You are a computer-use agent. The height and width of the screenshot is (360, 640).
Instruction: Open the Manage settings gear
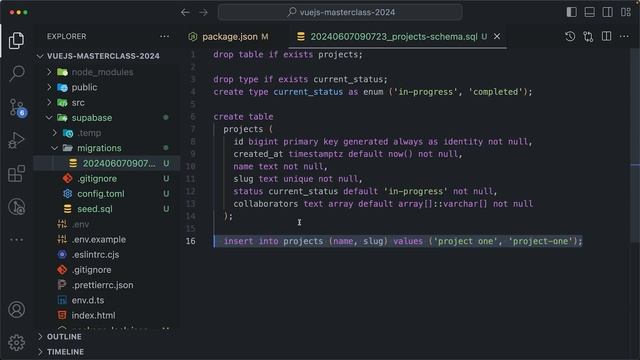click(x=16, y=342)
